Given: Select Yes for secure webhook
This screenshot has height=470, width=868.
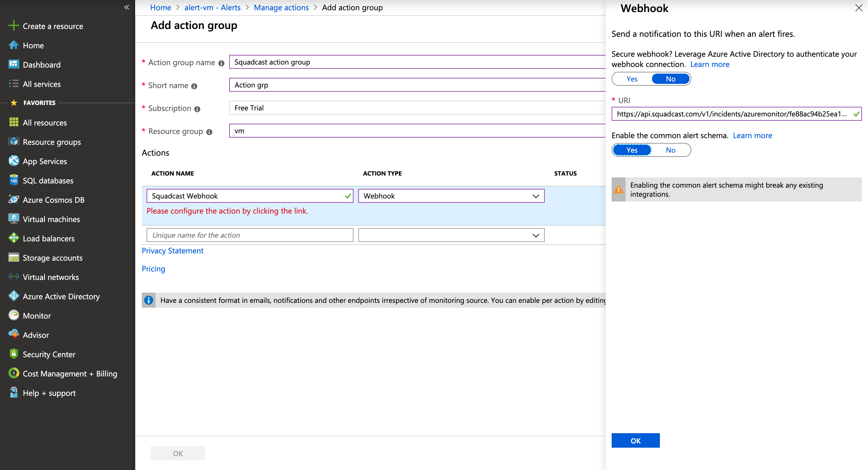Looking at the screenshot, I should tap(632, 79).
